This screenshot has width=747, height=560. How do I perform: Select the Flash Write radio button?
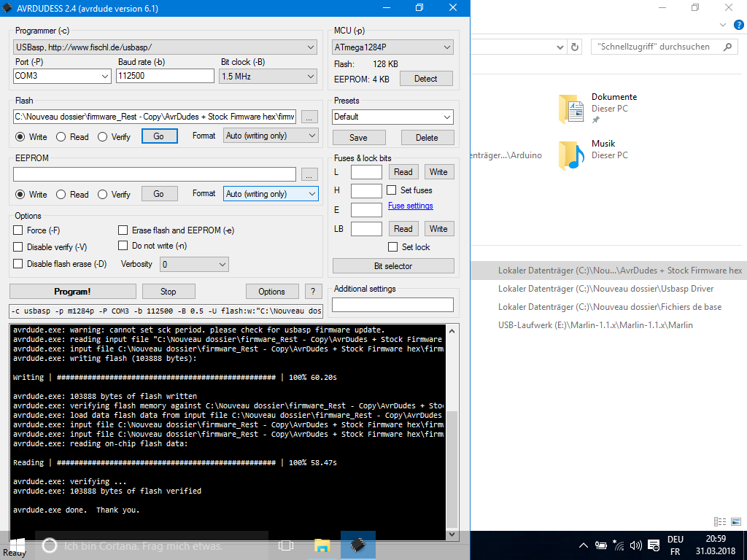tap(20, 137)
